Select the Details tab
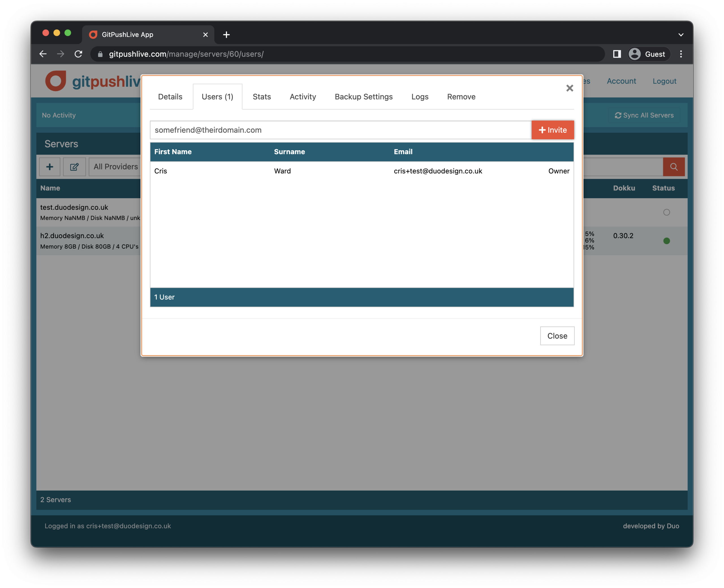Image resolution: width=724 pixels, height=588 pixels. (170, 97)
